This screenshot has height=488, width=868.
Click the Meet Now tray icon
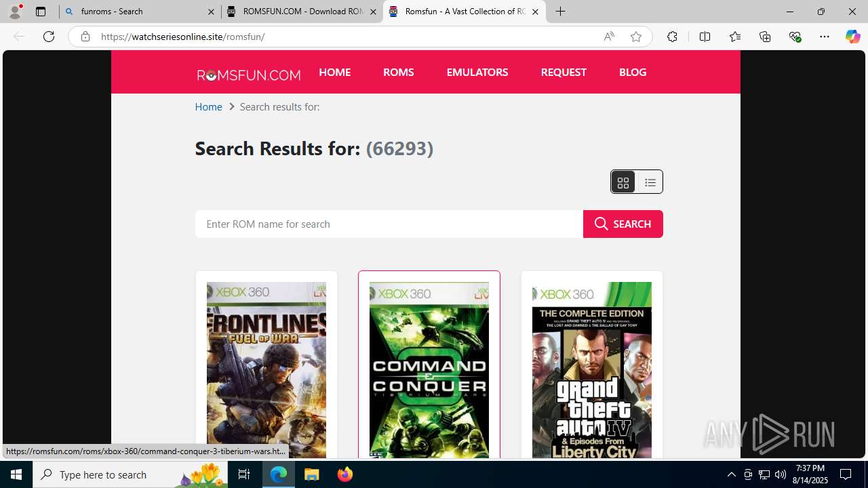tap(748, 474)
